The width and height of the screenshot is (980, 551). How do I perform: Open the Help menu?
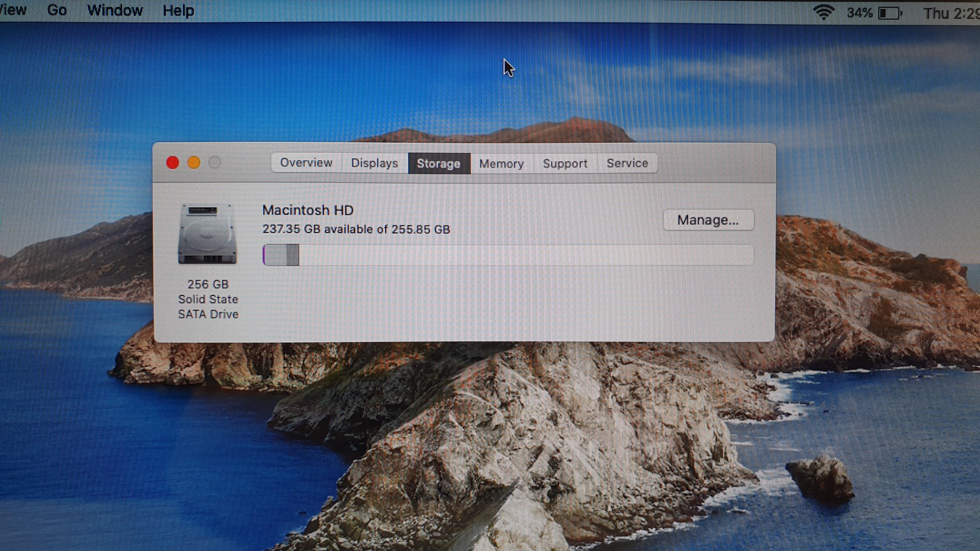pos(178,11)
